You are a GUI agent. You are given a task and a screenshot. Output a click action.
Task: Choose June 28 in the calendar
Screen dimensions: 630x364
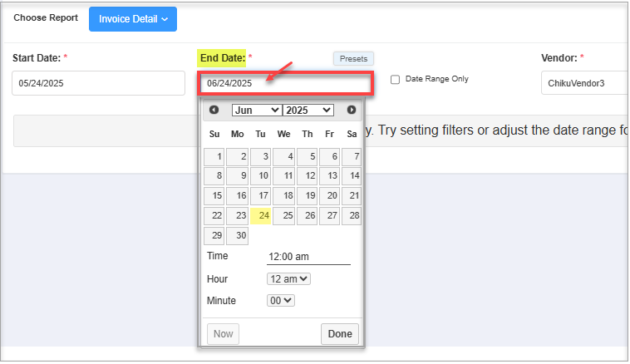(x=352, y=216)
